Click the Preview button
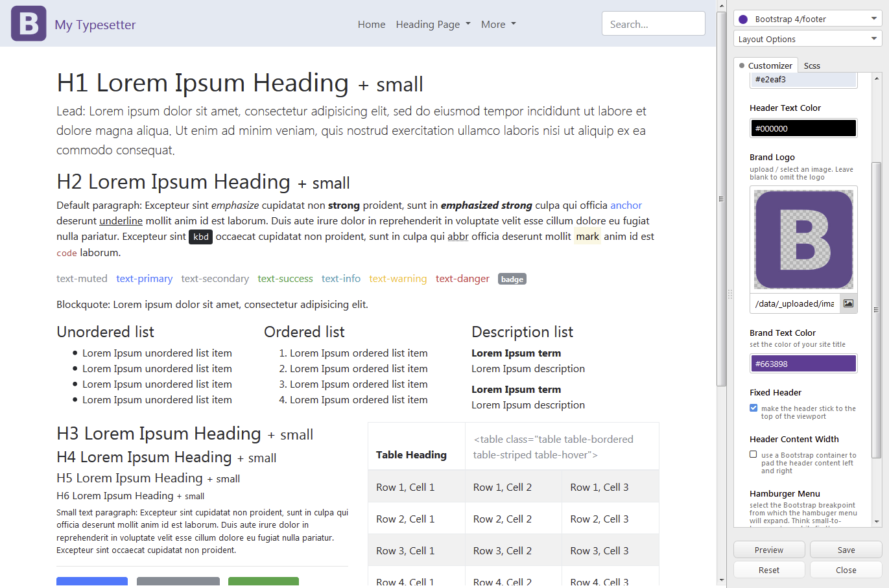Viewport: 889px width, 588px height. tap(769, 549)
